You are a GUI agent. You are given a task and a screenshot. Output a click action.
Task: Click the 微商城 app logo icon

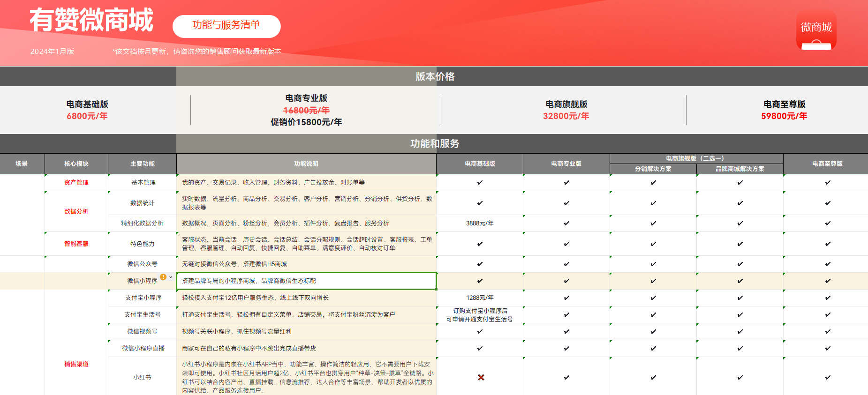click(816, 31)
